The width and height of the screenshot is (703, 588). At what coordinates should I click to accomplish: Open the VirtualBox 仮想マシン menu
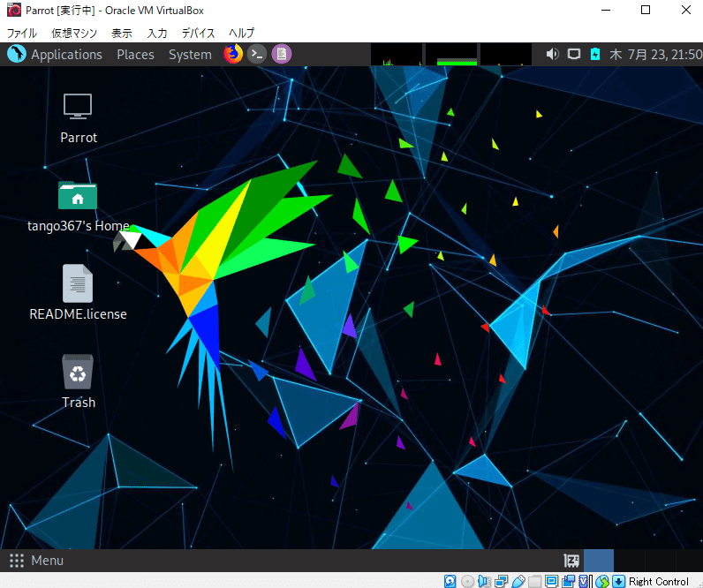pos(74,34)
